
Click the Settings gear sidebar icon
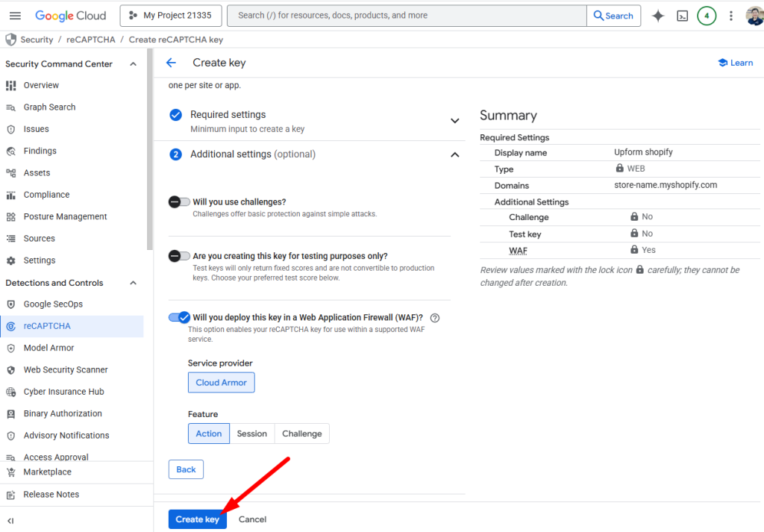(x=10, y=260)
